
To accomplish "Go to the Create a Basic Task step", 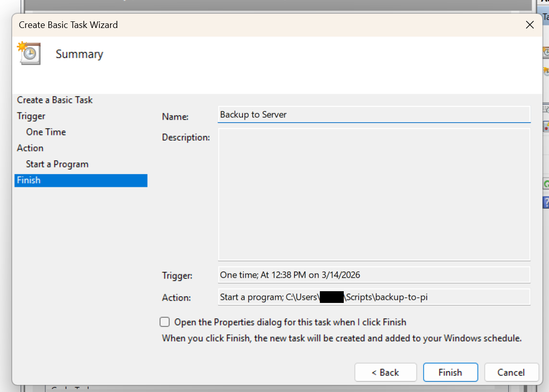I will tap(55, 100).
